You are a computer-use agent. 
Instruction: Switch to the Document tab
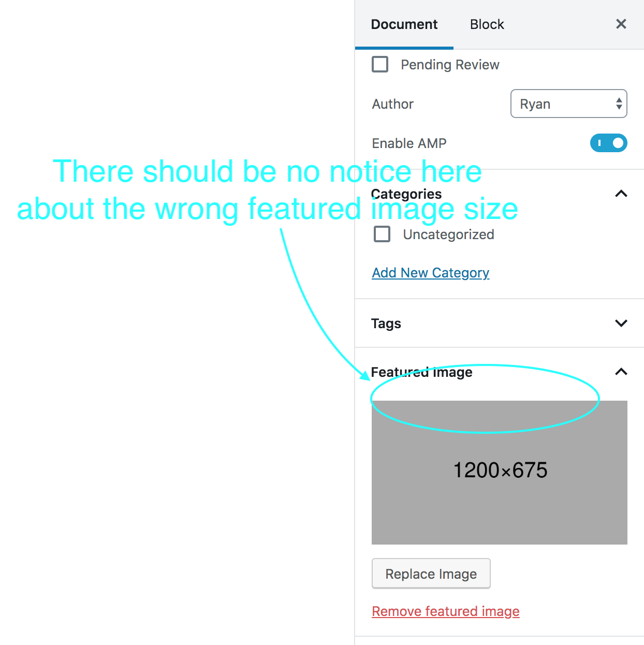pyautogui.click(x=404, y=24)
